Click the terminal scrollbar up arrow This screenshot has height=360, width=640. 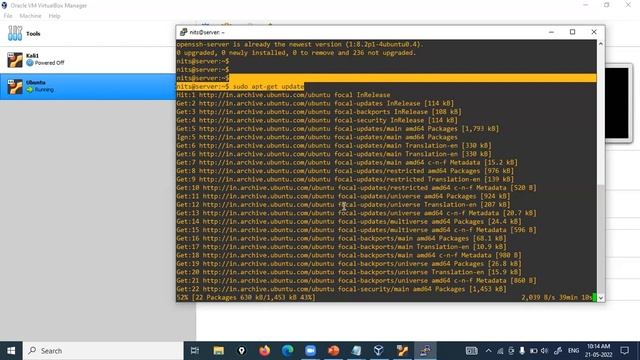click(x=601, y=44)
